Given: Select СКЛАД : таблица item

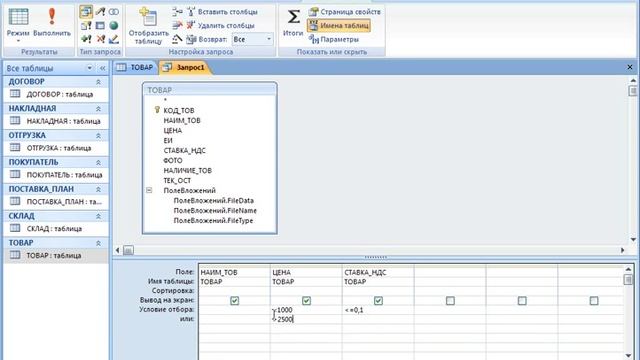Looking at the screenshot, I should [56, 229].
